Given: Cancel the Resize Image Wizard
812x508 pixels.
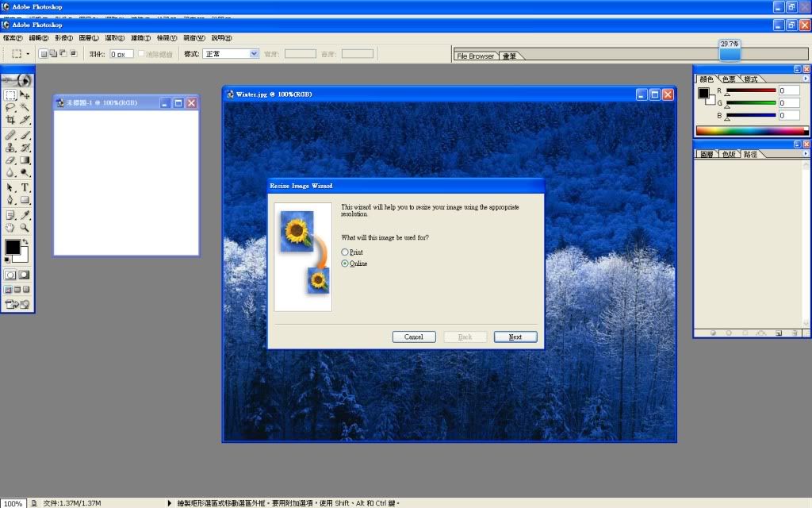Looking at the screenshot, I should 414,337.
